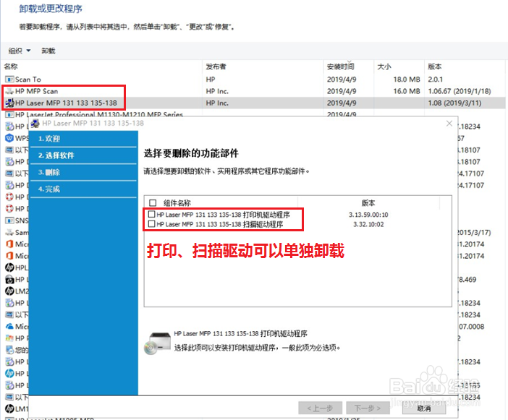The image size is (508, 420).
Task: Check the 扫描驱动程序 component checkbox
Action: (x=151, y=224)
